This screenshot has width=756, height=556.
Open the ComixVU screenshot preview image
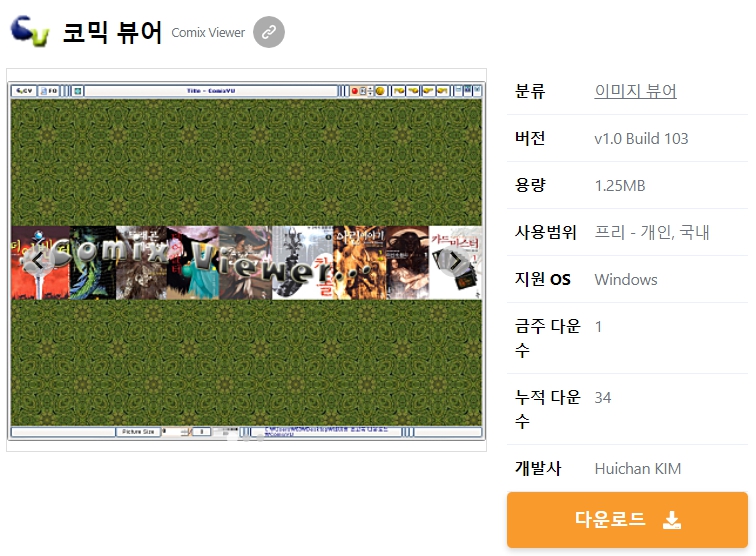[x=246, y=260]
